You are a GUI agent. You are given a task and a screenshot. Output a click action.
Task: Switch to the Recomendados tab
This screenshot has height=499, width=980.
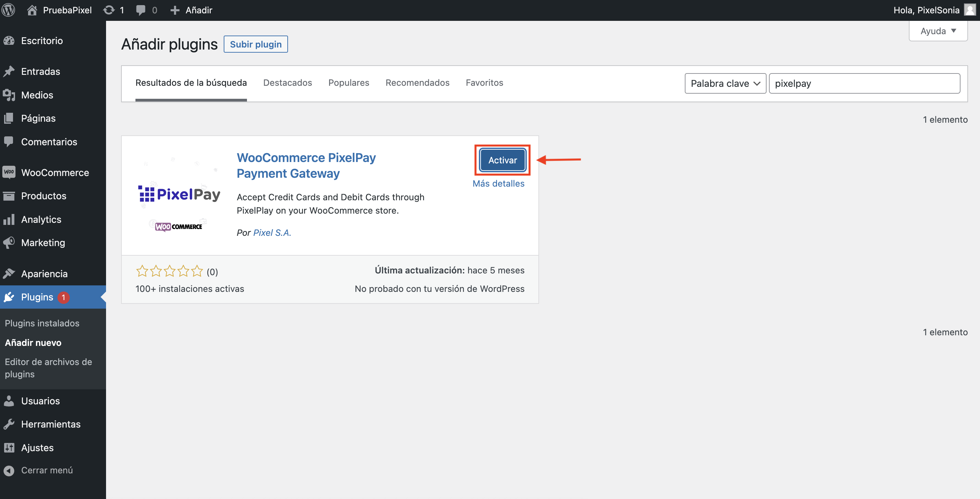coord(417,83)
